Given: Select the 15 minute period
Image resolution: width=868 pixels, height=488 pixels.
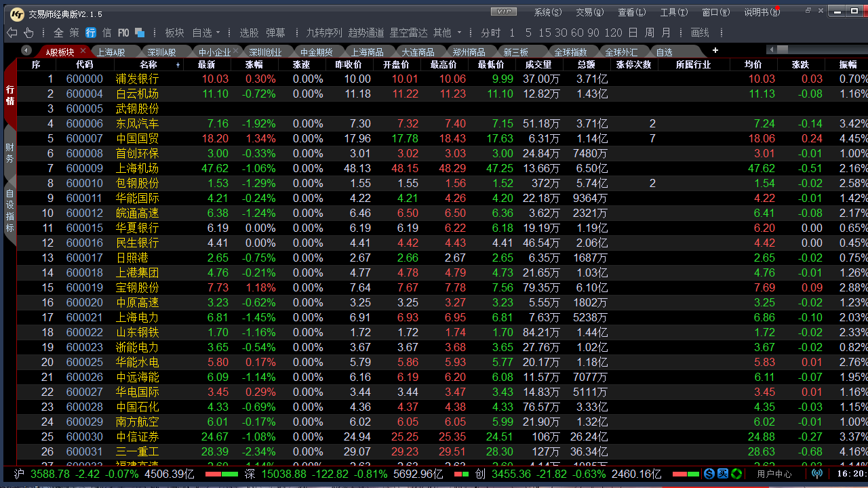Looking at the screenshot, I should 545,33.
